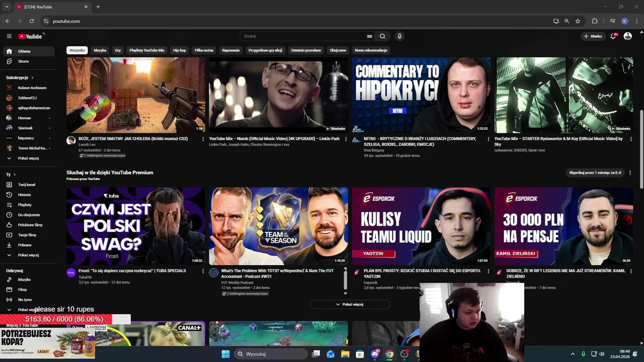Select Przygodowe gry akcji chip
The width and height of the screenshot is (644, 362).
(266, 50)
